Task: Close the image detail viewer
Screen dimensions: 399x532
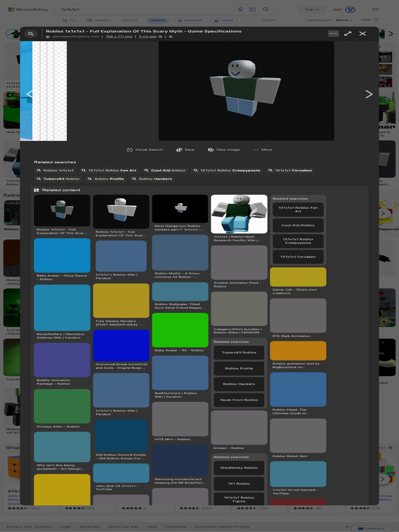Action: [363, 33]
